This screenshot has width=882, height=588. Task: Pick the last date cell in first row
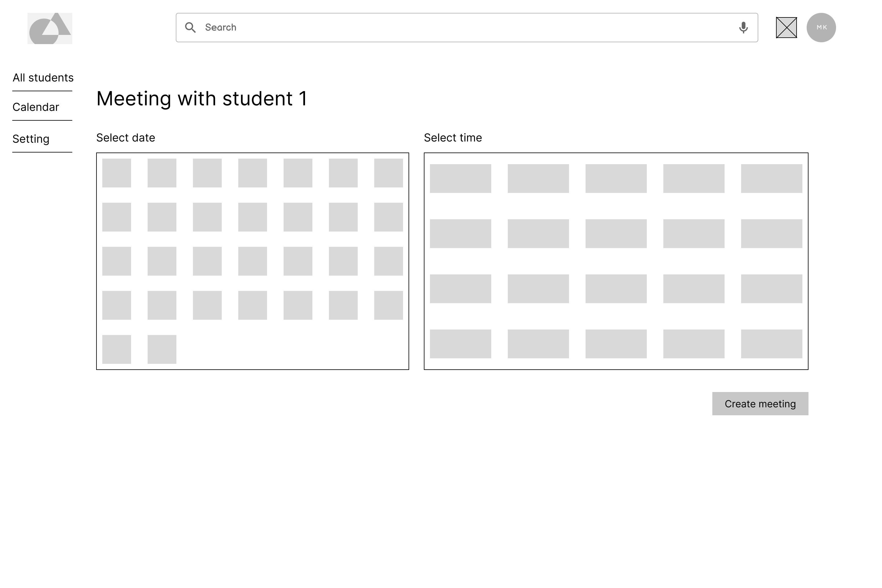[x=388, y=173]
